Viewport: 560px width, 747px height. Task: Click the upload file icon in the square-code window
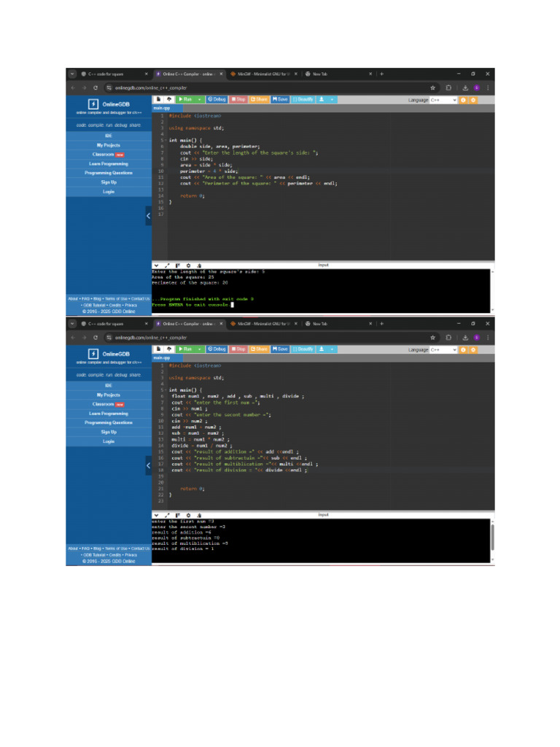click(x=169, y=99)
